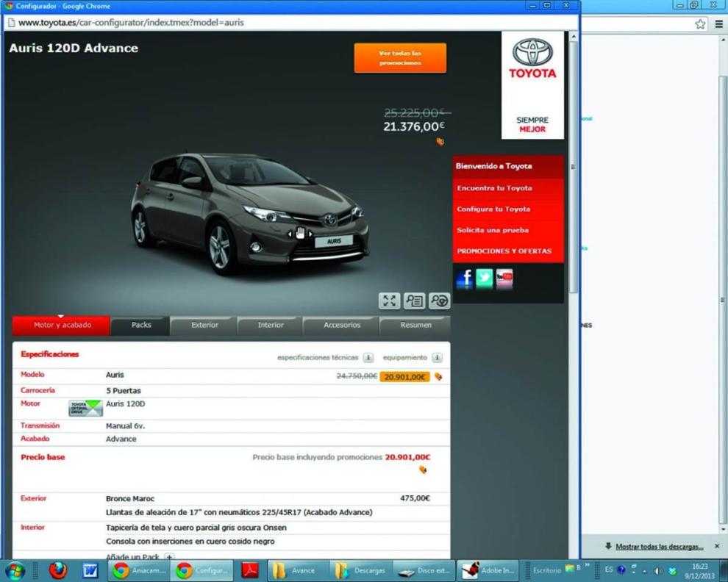Rotate car right using the right arrow
The width and height of the screenshot is (728, 582).
tap(310, 234)
